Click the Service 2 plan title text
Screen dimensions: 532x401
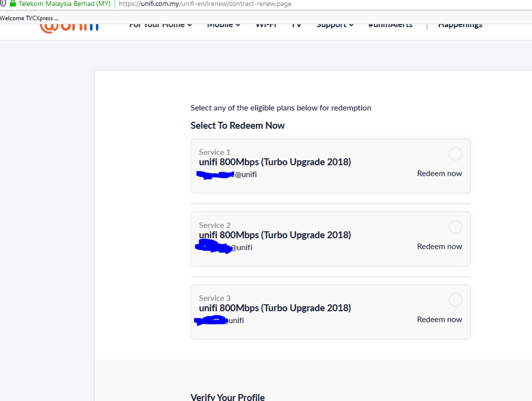(275, 235)
